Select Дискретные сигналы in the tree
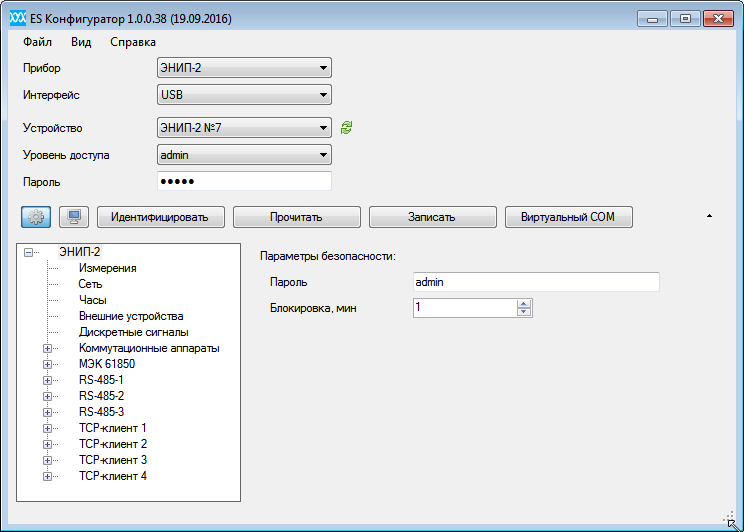 tap(134, 332)
